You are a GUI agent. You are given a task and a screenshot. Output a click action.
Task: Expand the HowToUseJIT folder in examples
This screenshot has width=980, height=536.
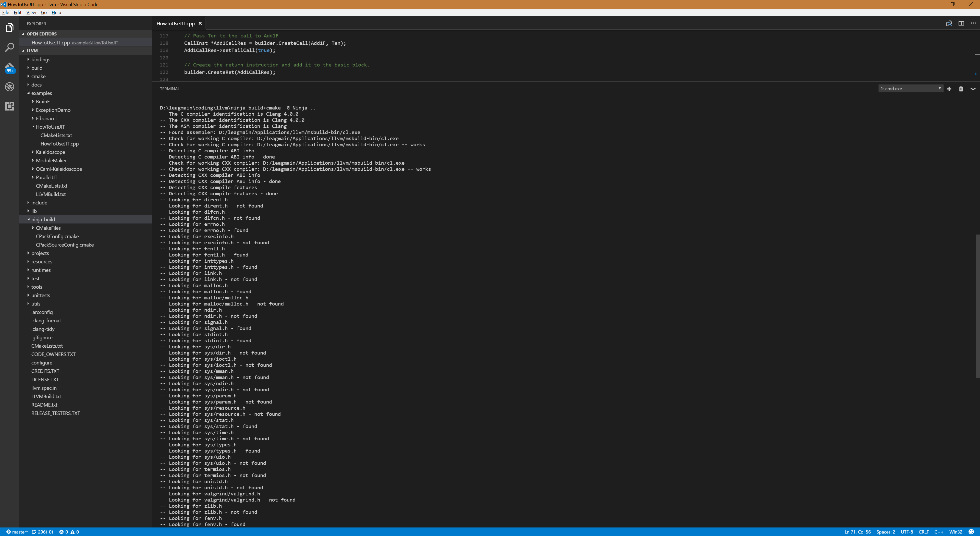(x=50, y=127)
